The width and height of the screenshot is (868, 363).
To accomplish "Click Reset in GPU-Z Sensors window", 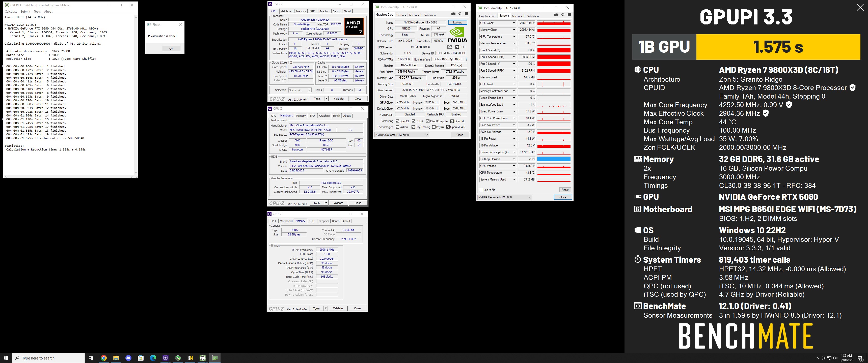I will (565, 190).
